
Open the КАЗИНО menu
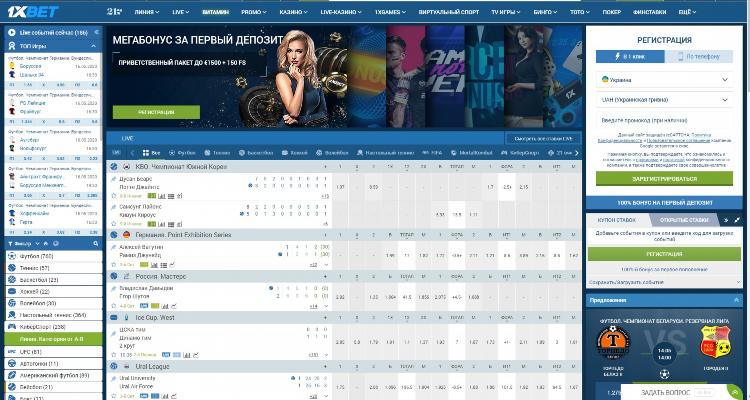tap(293, 12)
